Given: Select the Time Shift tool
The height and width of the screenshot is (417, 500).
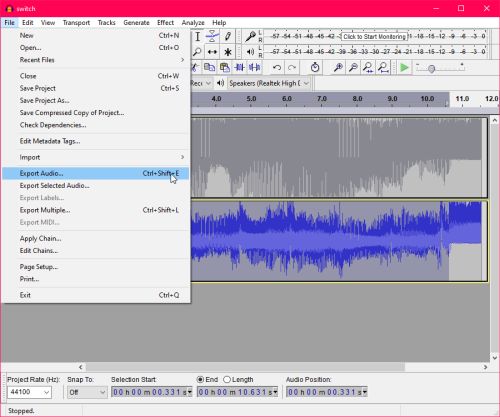Looking at the screenshot, I should click(x=212, y=52).
